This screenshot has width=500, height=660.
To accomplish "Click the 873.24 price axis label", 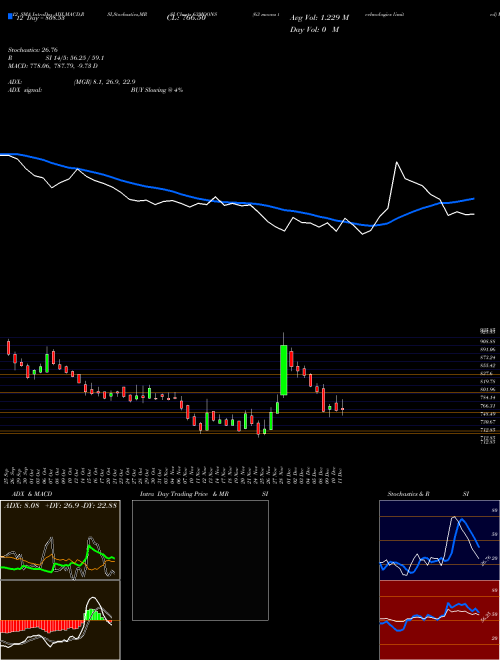I will pyautogui.click(x=487, y=357).
